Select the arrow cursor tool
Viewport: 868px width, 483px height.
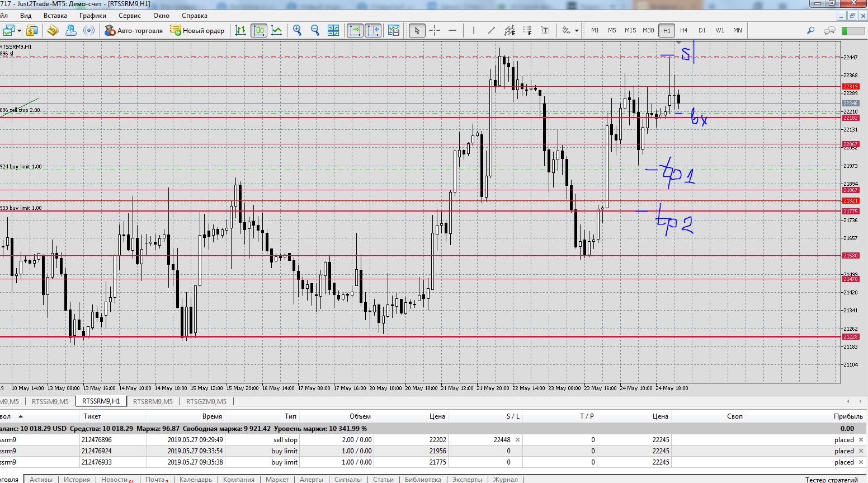417,30
